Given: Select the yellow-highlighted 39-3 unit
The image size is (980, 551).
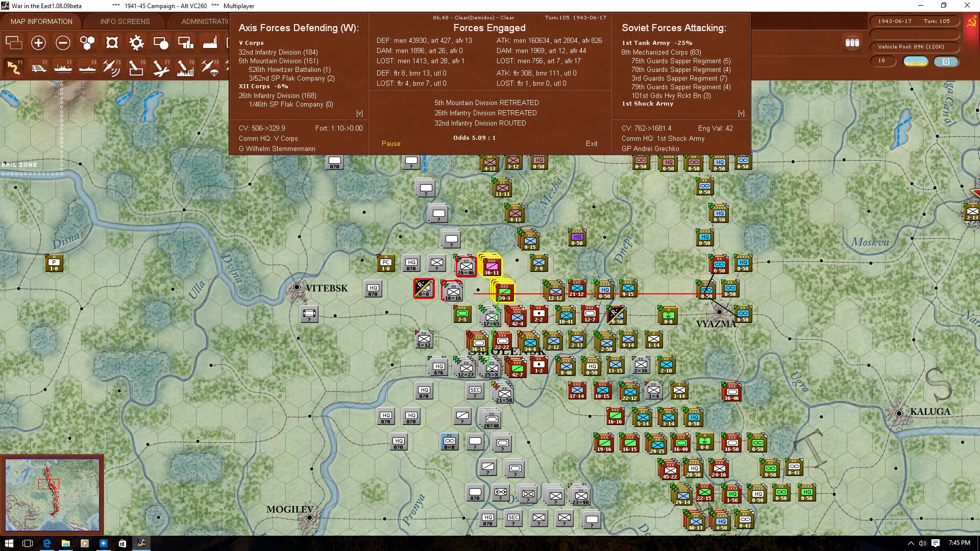Looking at the screenshot, I should point(504,291).
